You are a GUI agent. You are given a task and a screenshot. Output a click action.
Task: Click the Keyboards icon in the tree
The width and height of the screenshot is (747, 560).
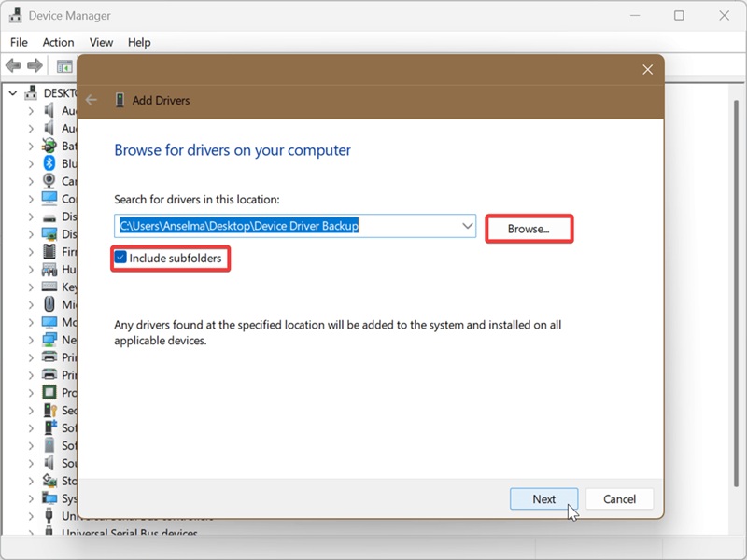tap(49, 287)
